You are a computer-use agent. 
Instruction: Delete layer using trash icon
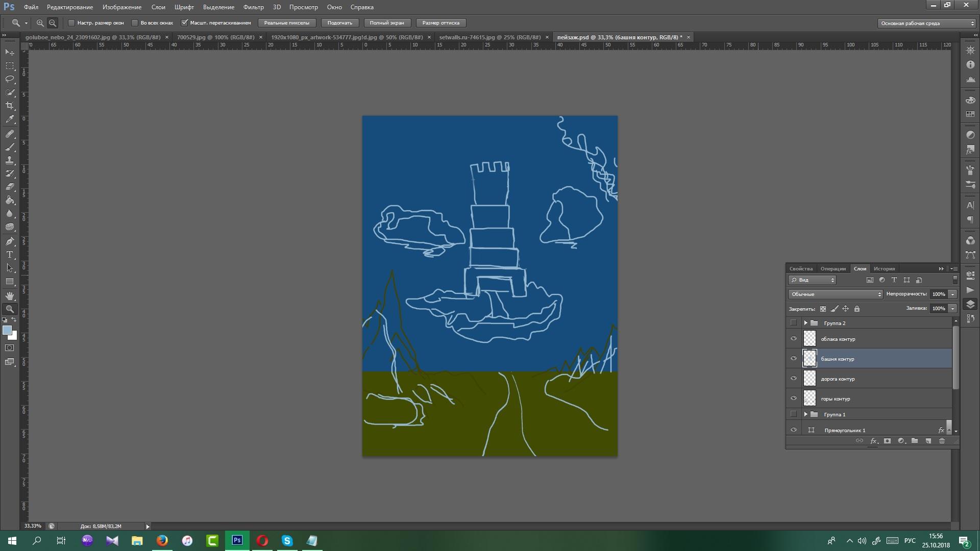(x=942, y=441)
